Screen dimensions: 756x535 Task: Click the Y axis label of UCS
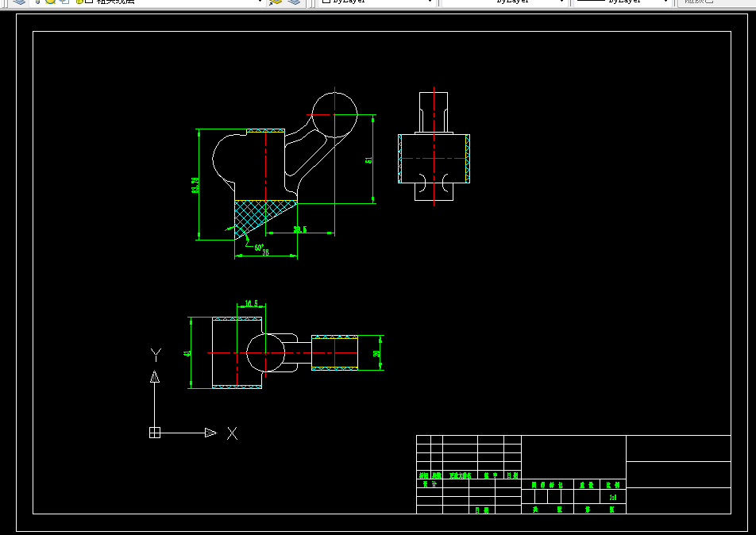click(x=156, y=356)
